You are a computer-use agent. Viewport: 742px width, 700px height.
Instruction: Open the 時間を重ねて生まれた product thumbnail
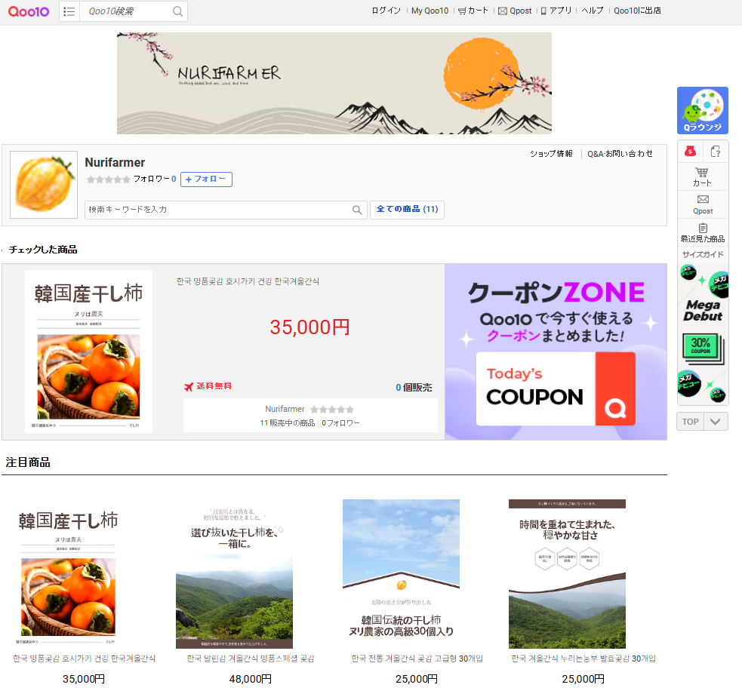(567, 574)
